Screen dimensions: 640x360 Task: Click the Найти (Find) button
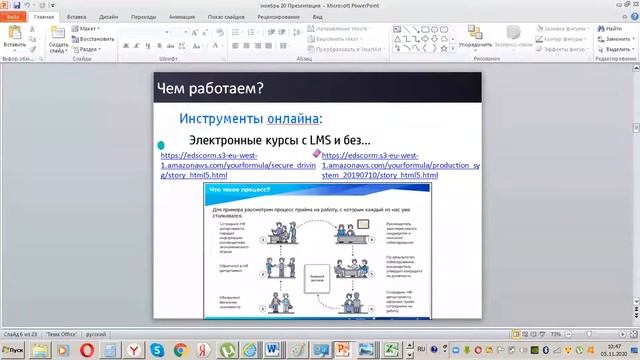[x=609, y=29]
